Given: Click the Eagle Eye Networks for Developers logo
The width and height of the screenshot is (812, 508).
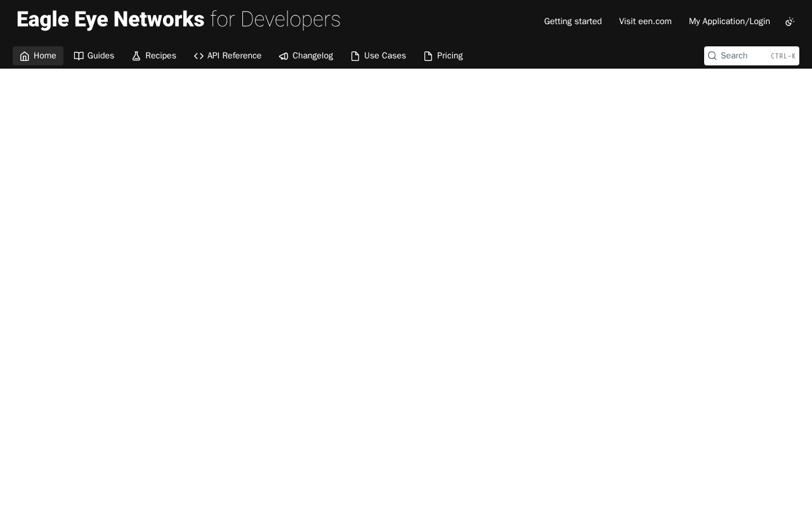Looking at the screenshot, I should coord(178,20).
